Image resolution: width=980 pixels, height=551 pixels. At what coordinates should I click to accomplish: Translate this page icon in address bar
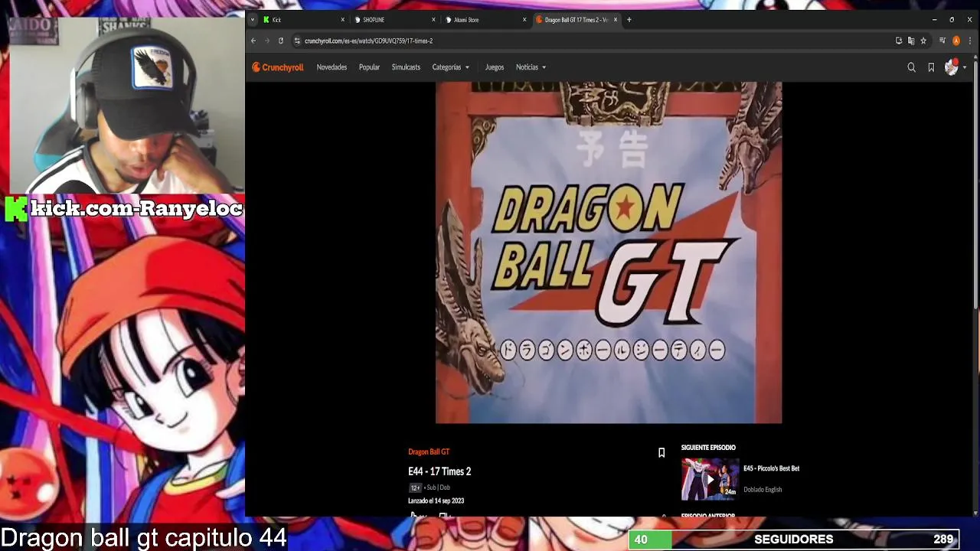click(x=911, y=41)
